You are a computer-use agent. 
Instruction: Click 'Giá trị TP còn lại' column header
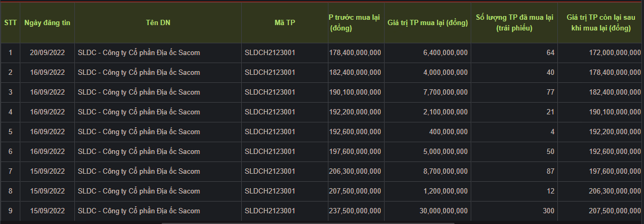(601, 22)
